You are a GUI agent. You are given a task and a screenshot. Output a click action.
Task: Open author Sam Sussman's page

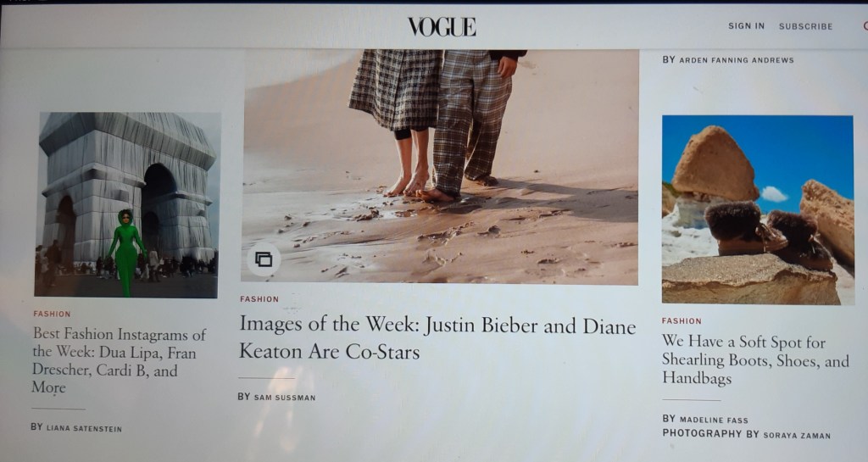click(x=285, y=398)
